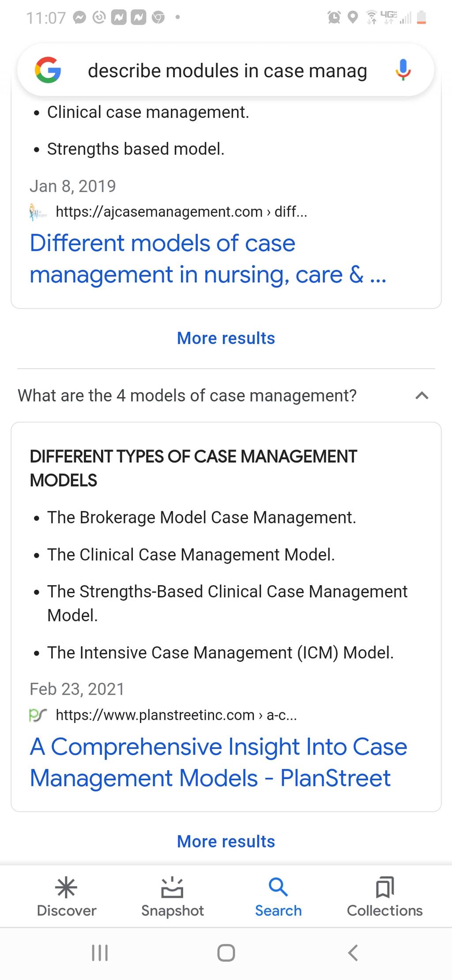Tap the search query text field
Viewport: 452px width, 980px height.
click(x=227, y=71)
